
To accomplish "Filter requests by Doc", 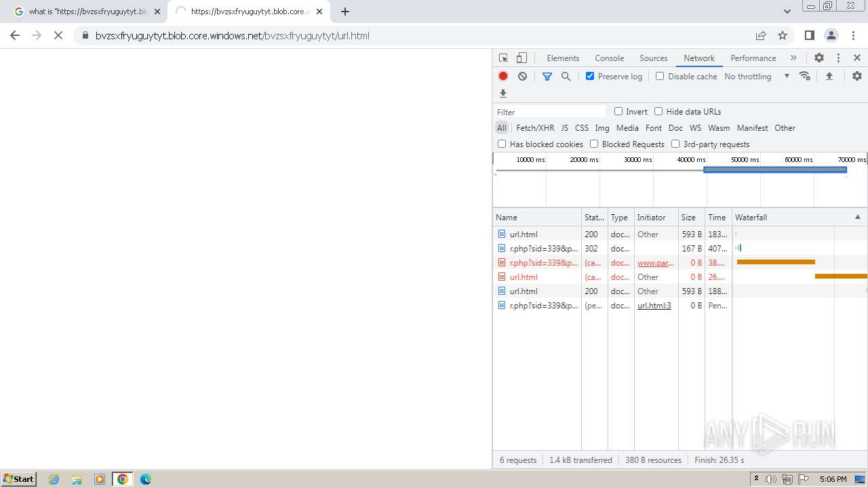I will tap(675, 128).
